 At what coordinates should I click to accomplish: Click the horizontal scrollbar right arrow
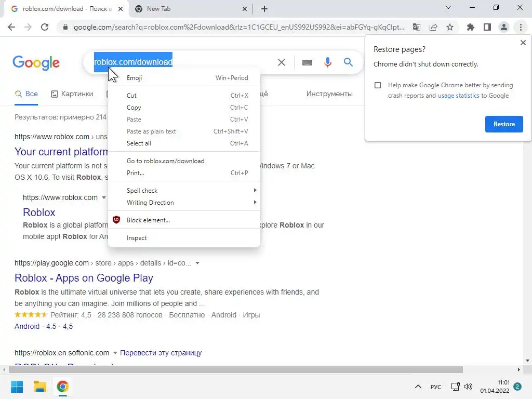pyautogui.click(x=519, y=369)
